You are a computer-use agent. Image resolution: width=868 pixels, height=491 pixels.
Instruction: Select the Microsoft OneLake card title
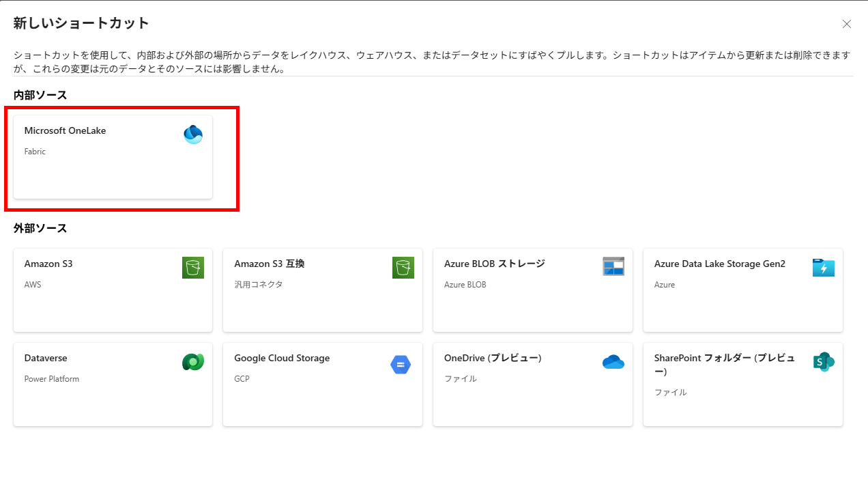click(x=65, y=130)
